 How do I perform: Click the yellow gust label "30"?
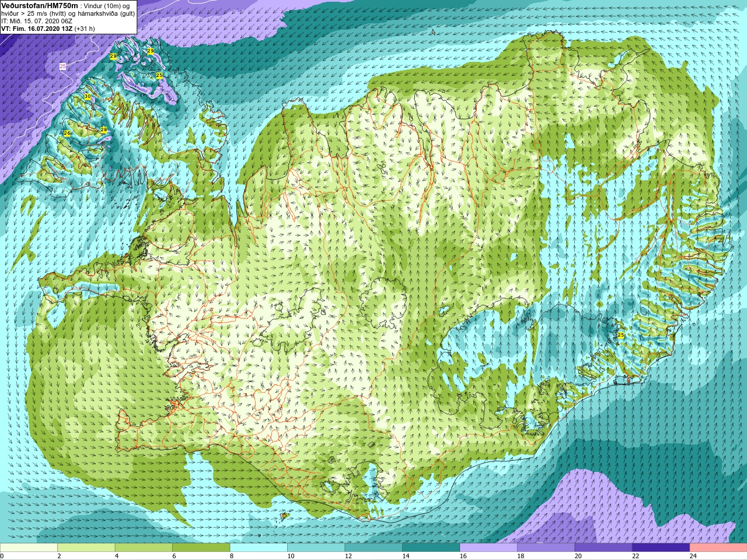click(88, 96)
